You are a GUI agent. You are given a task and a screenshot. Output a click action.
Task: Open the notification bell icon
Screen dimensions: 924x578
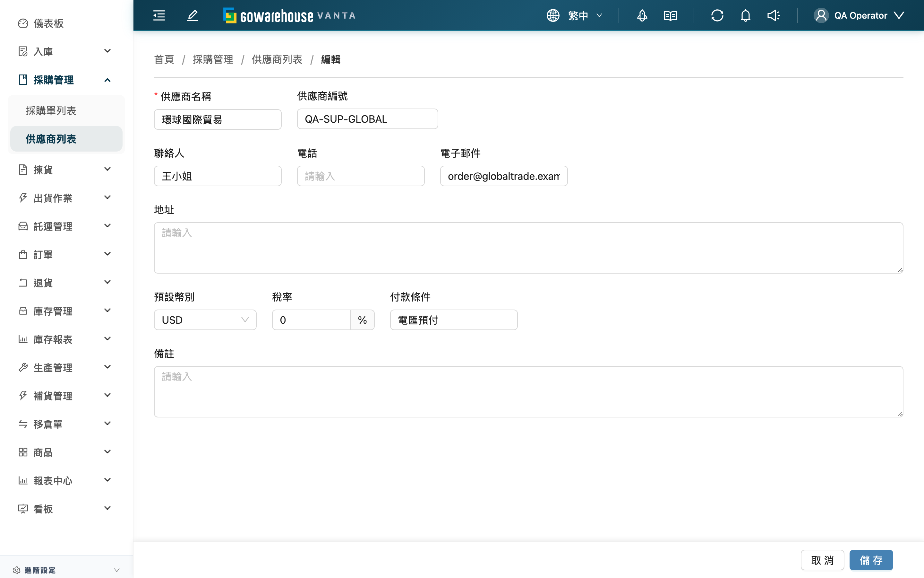pos(745,15)
